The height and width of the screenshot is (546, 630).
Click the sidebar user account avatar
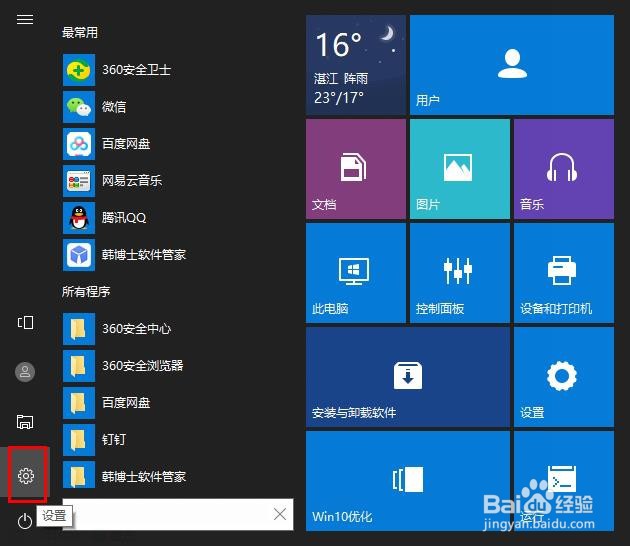(x=25, y=372)
